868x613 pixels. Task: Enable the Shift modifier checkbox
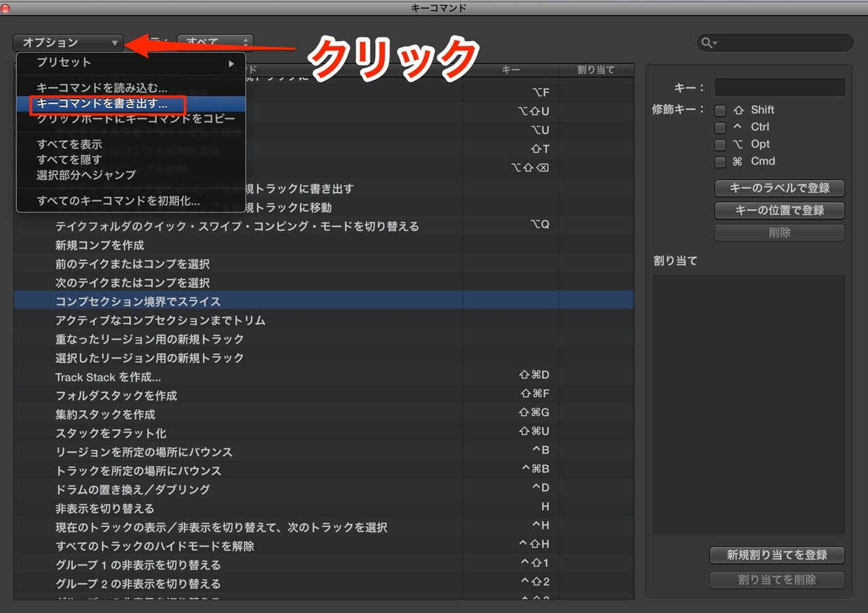[720, 110]
